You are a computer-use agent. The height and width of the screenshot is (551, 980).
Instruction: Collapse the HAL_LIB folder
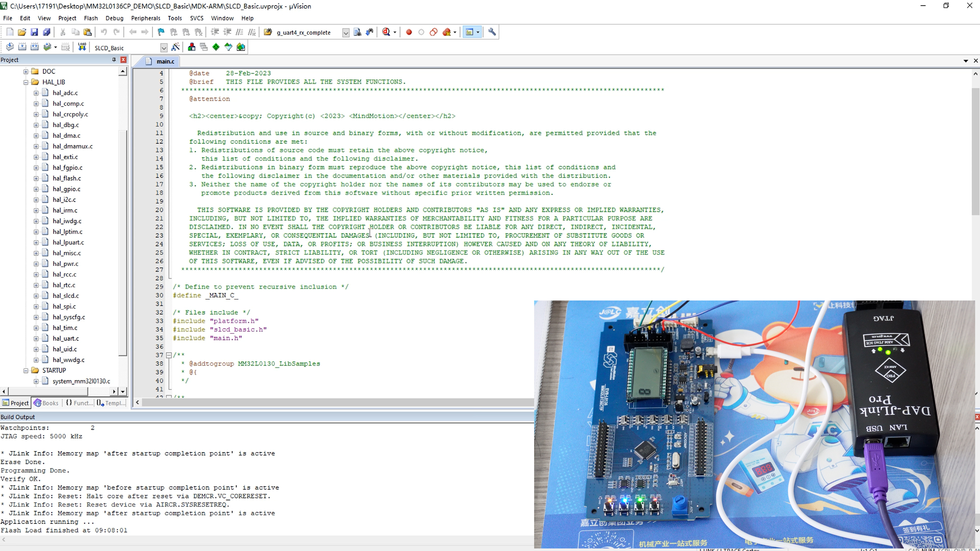pos(26,82)
